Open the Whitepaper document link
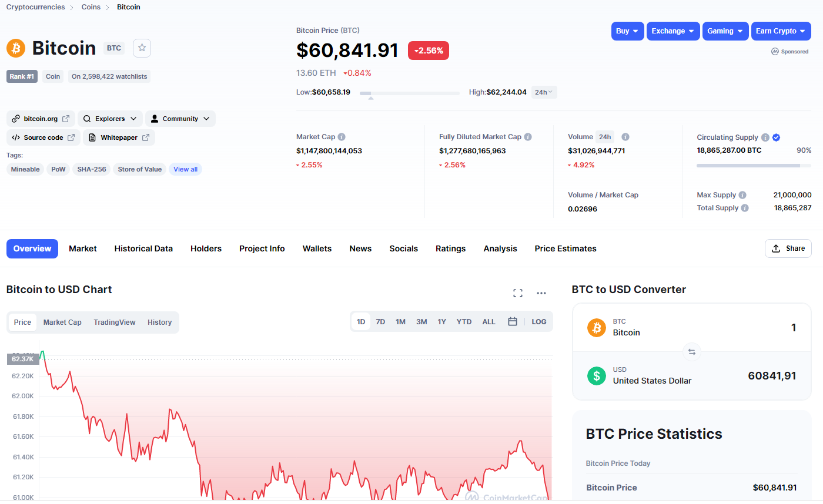 click(x=119, y=137)
